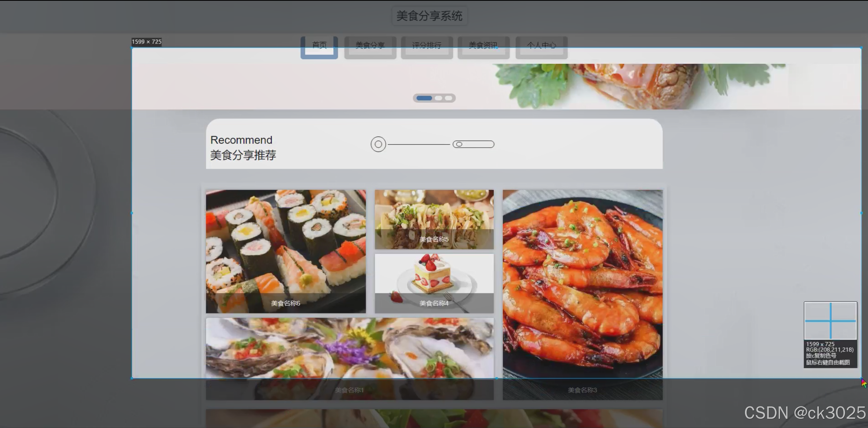Click the crosshair magnifier preview box

(x=830, y=321)
